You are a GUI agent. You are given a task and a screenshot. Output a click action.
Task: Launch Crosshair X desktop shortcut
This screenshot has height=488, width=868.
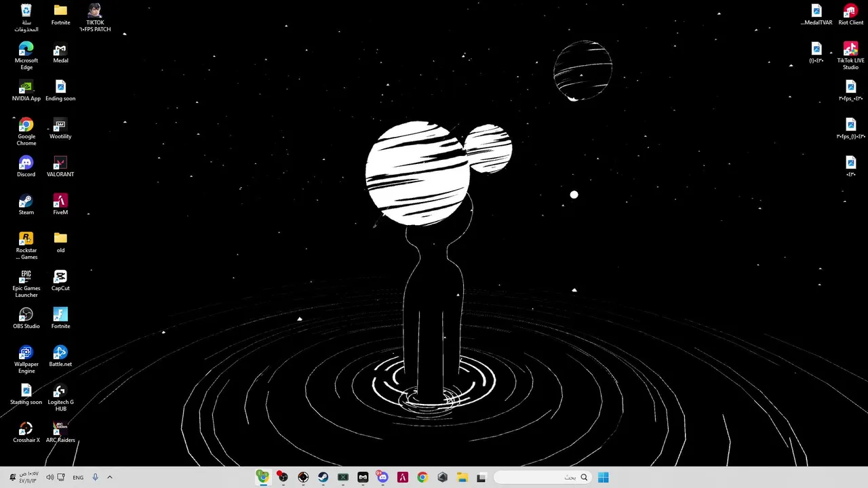pos(26,432)
